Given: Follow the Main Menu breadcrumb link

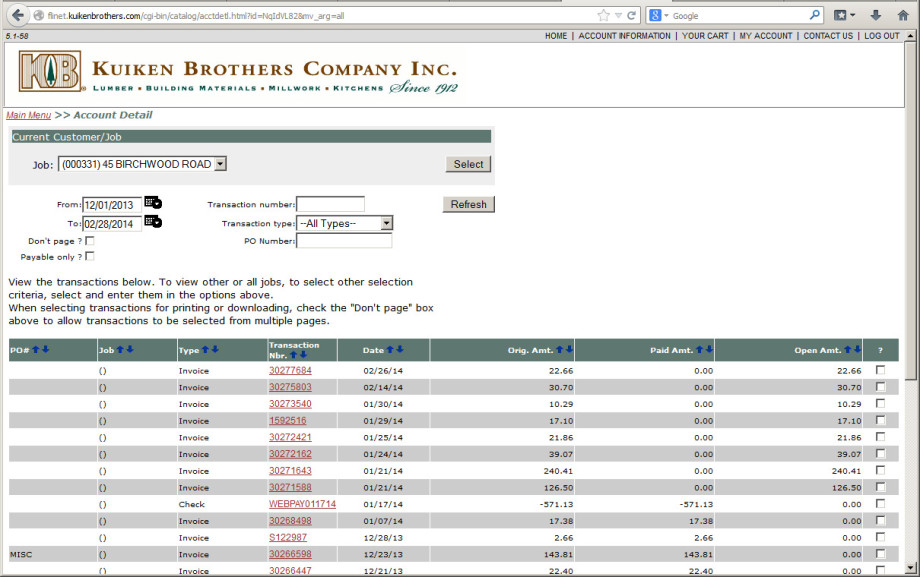Looking at the screenshot, I should 29,115.
